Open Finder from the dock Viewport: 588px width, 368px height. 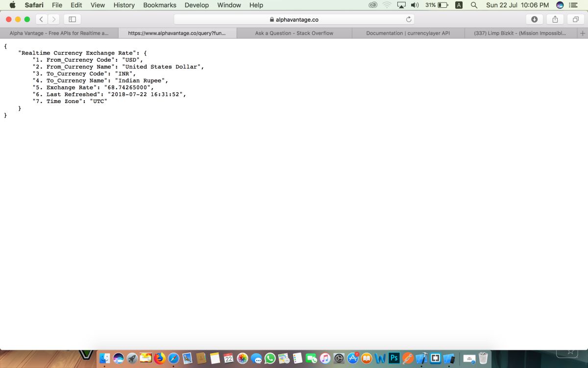tap(104, 358)
